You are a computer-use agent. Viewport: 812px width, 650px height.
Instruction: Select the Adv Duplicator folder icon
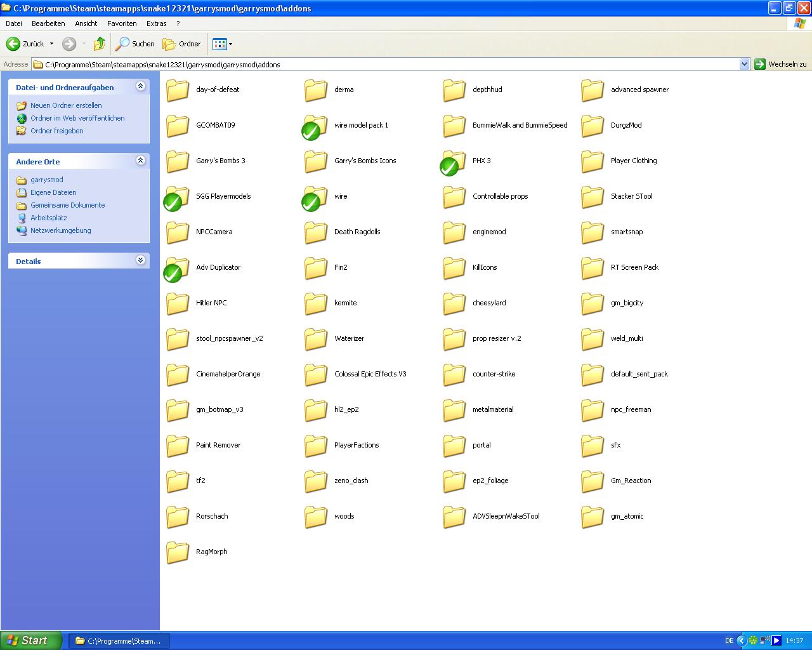click(x=177, y=269)
